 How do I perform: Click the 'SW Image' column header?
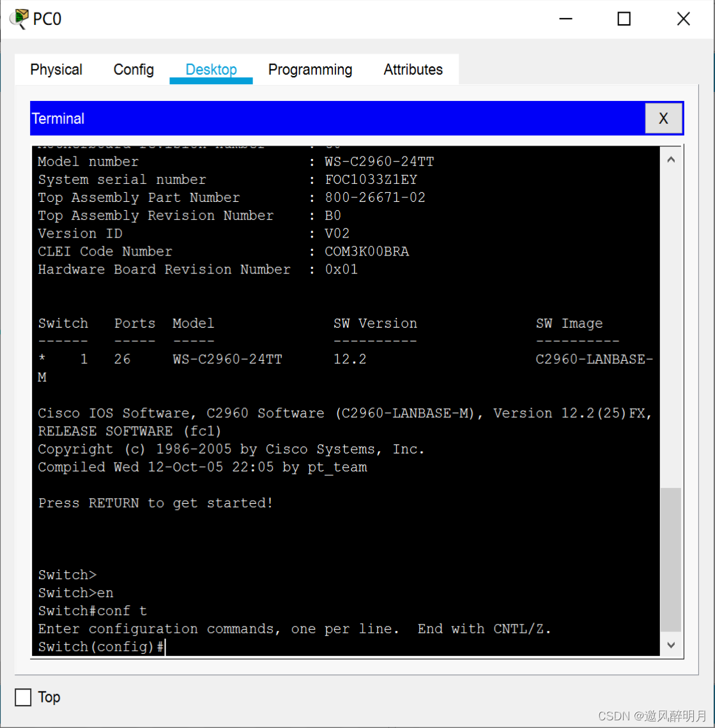pos(569,323)
